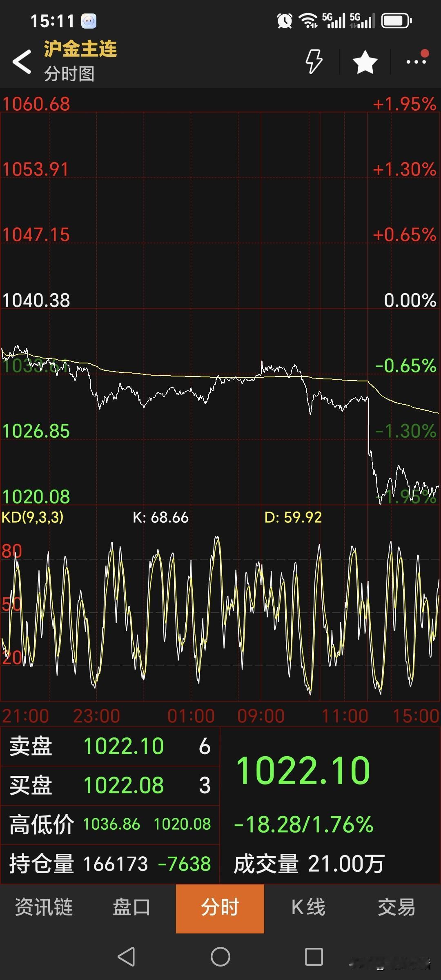Tap the Android back navigation triangle
441x980 pixels.
pos(126,956)
